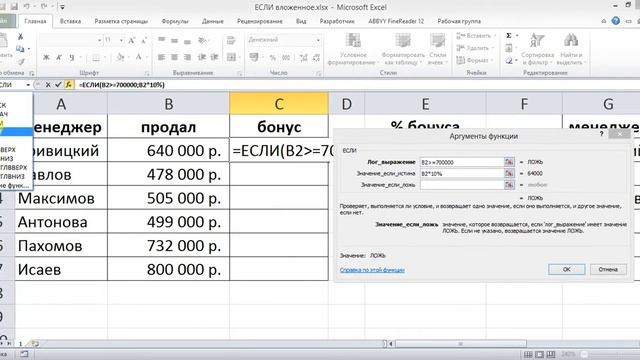
Task: Open Форматировать как таблицу dropdown
Action: [x=402, y=50]
